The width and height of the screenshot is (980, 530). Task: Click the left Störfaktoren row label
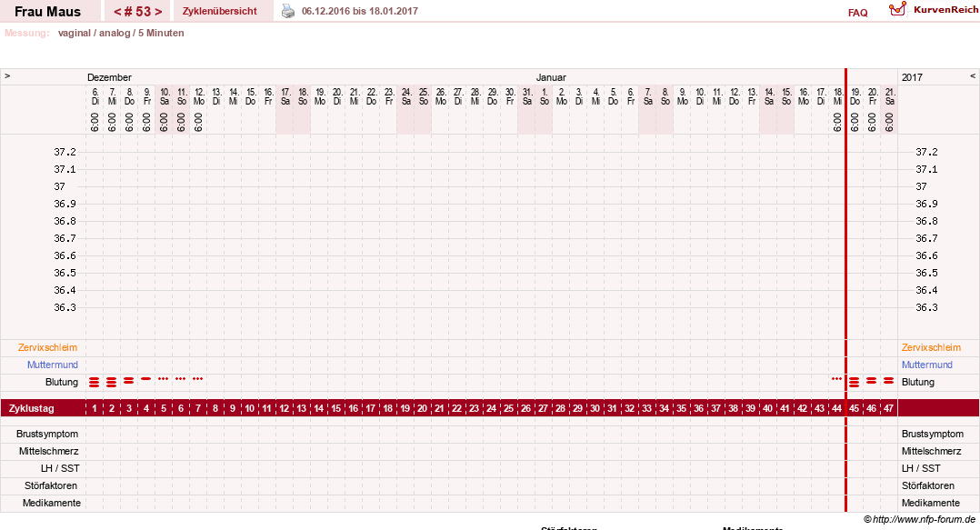(x=51, y=485)
